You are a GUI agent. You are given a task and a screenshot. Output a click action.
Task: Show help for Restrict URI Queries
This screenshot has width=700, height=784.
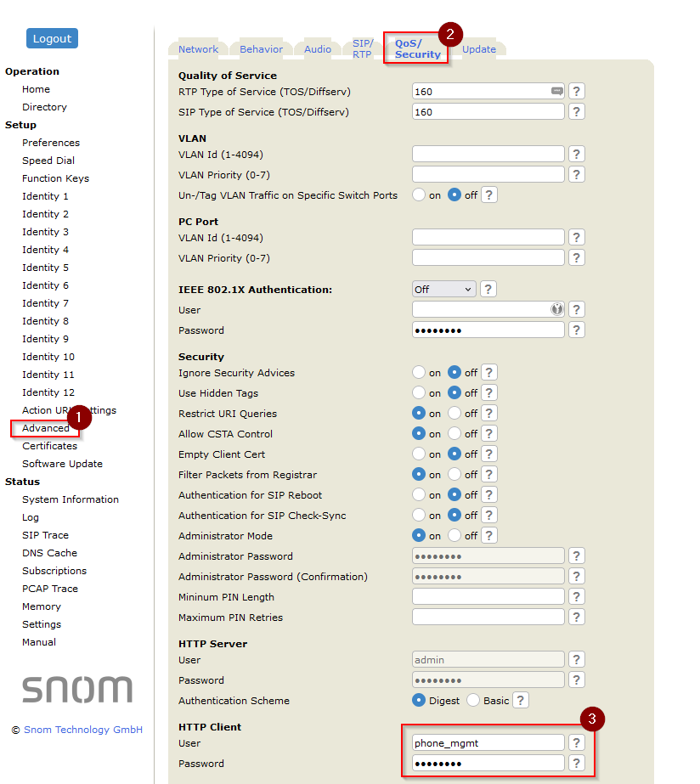click(489, 414)
